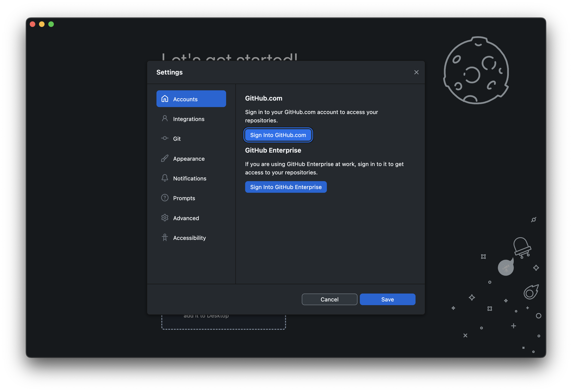The height and width of the screenshot is (392, 572).
Task: Open the Advanced settings tab
Action: (x=191, y=218)
